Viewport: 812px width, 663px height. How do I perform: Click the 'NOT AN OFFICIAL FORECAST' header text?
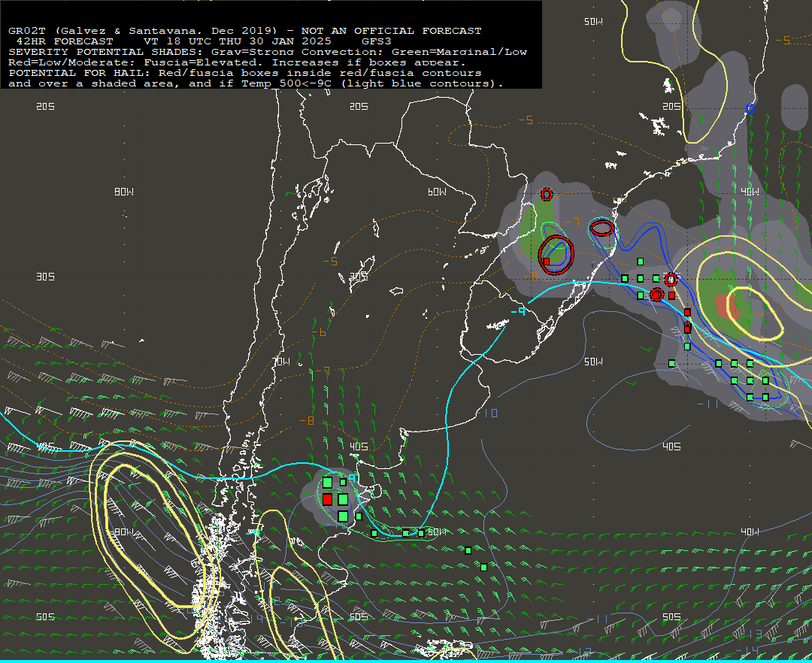click(x=391, y=31)
